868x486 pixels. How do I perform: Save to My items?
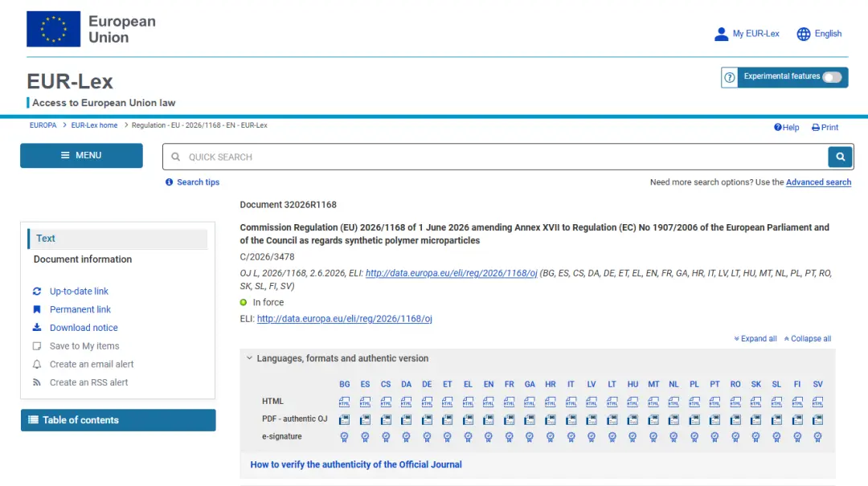(x=84, y=346)
